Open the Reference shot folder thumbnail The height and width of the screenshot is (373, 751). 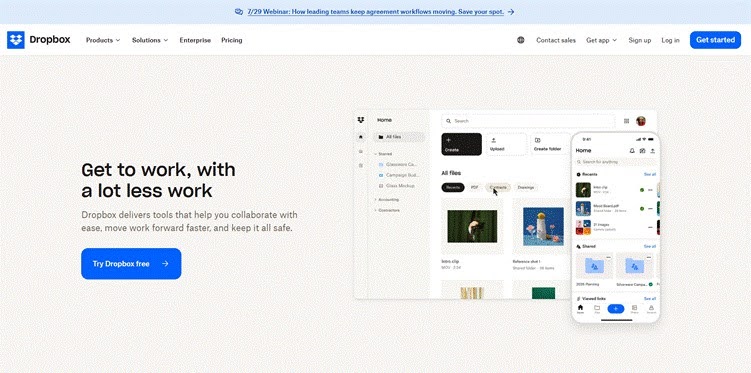click(x=542, y=226)
